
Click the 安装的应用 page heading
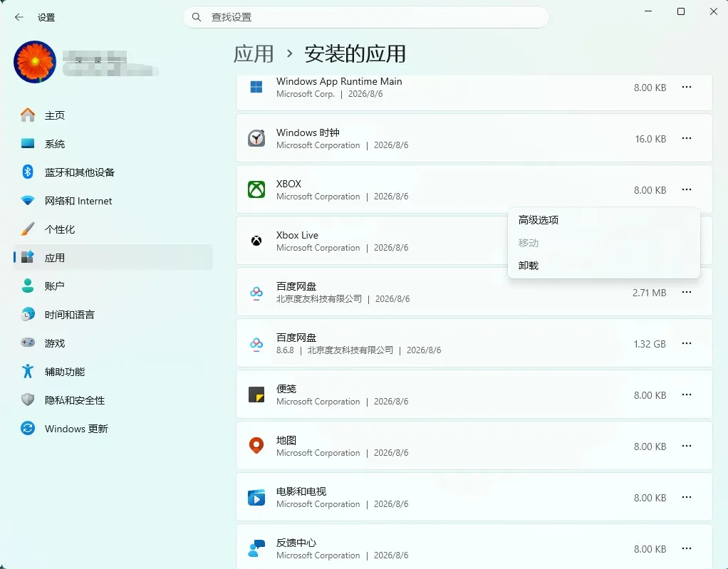[x=355, y=54]
